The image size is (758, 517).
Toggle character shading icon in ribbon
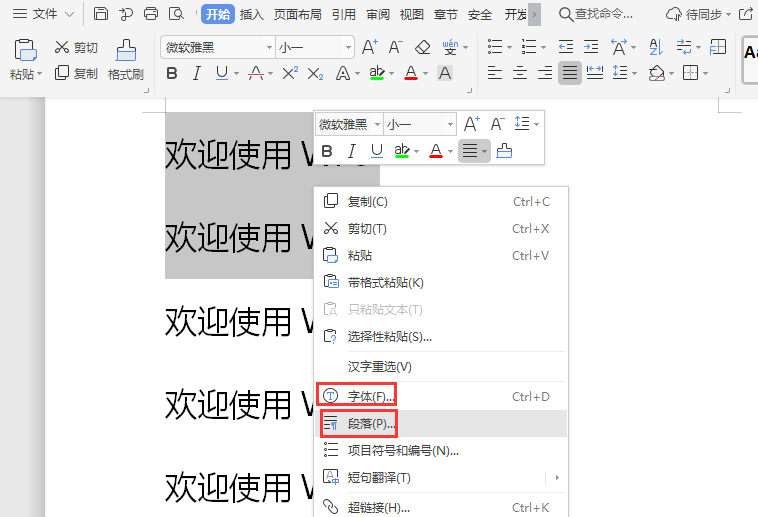tap(445, 74)
